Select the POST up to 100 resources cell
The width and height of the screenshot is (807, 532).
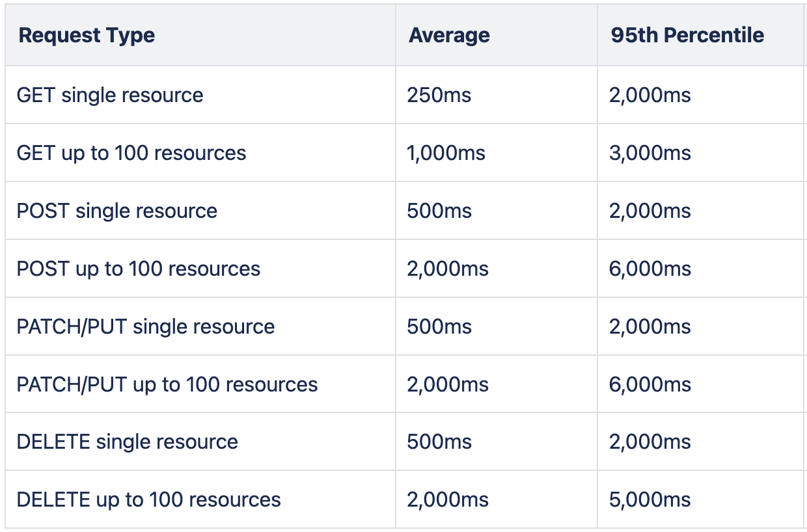click(200, 269)
